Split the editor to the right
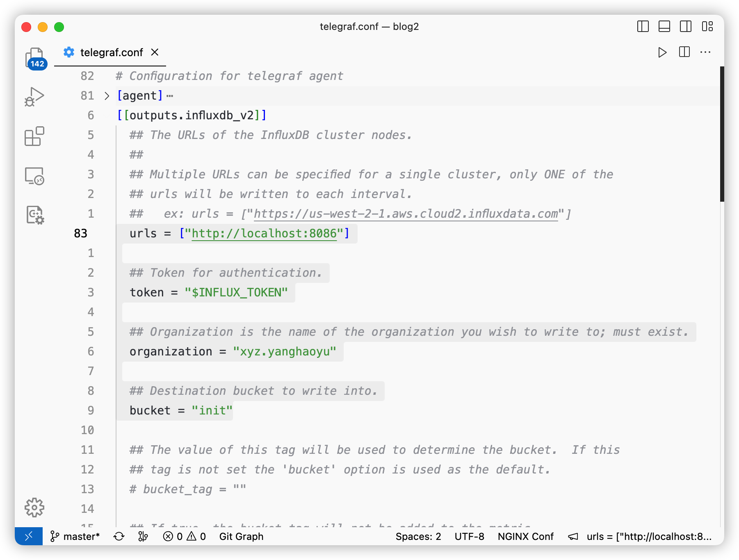Screen dimensions: 739x560 tap(684, 52)
